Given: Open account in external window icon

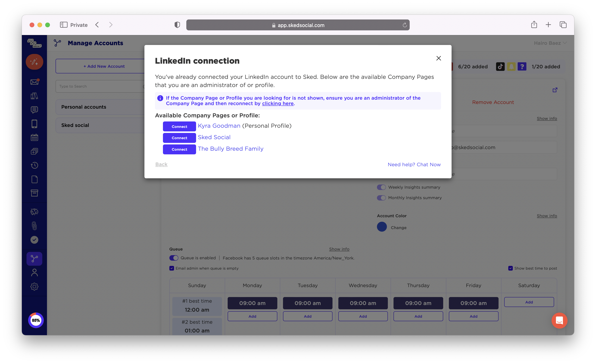Looking at the screenshot, I should (x=555, y=90).
